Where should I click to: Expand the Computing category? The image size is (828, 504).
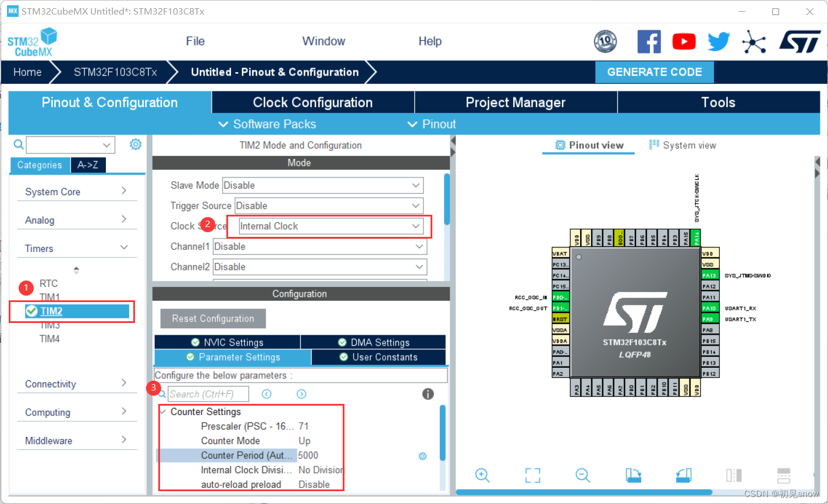click(76, 413)
